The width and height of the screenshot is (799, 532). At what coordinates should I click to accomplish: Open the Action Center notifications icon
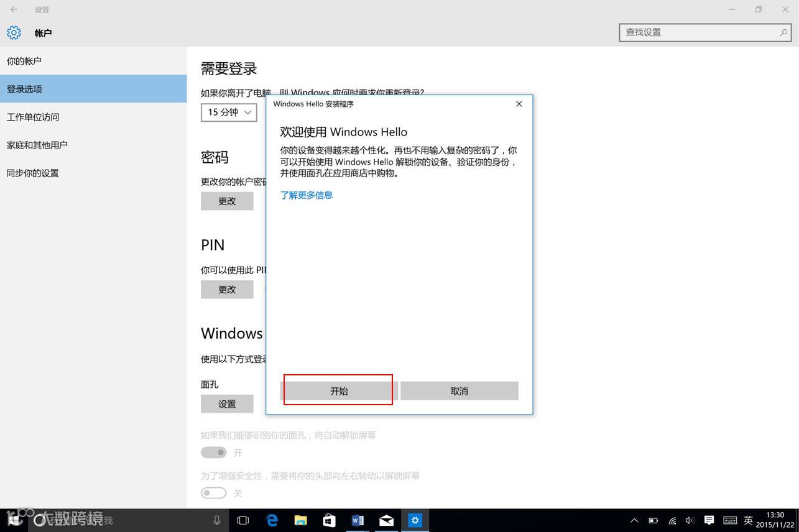[x=709, y=520]
